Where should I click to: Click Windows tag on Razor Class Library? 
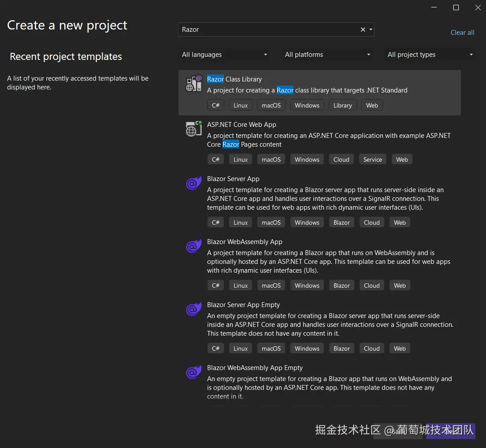307,105
